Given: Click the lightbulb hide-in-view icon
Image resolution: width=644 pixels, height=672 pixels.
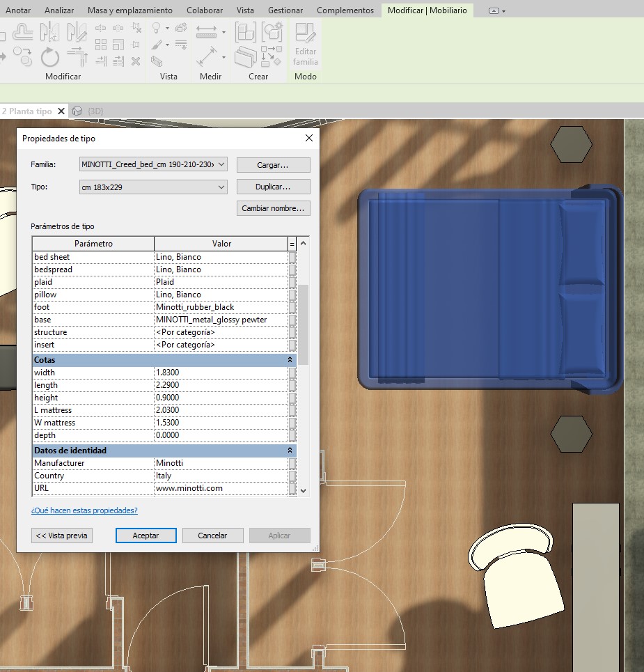Looking at the screenshot, I should [x=157, y=29].
